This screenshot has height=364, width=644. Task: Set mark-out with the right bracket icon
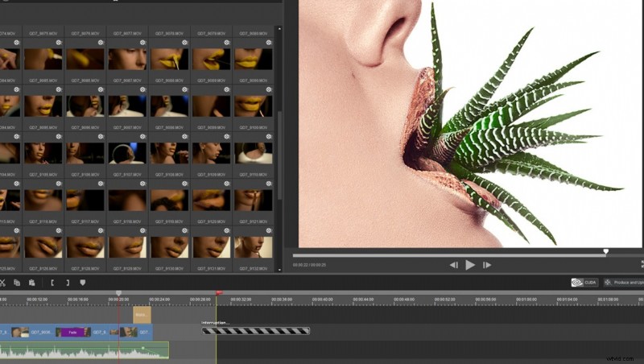pos(68,283)
